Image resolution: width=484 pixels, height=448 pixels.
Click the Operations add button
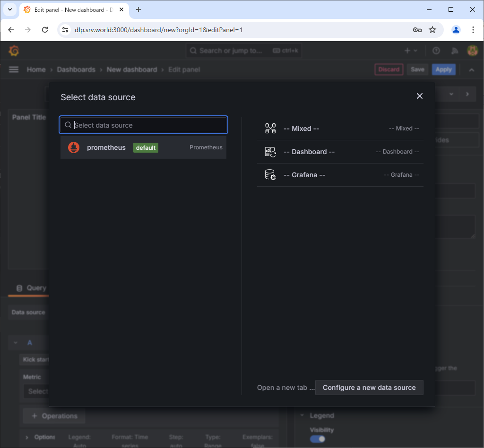[54, 416]
